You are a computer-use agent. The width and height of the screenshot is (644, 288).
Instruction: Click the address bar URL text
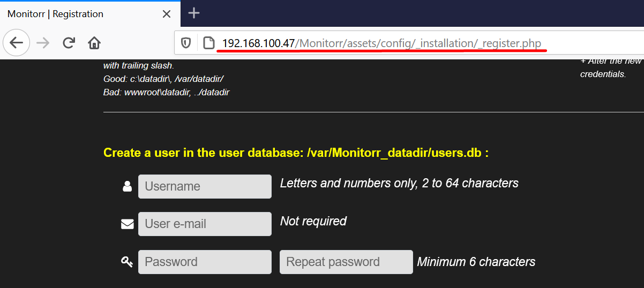click(x=381, y=43)
